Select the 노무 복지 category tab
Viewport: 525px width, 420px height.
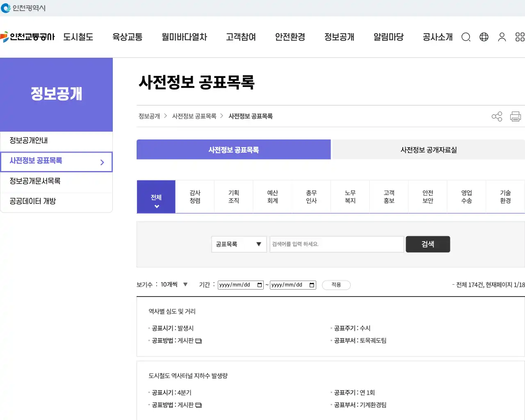pos(350,197)
